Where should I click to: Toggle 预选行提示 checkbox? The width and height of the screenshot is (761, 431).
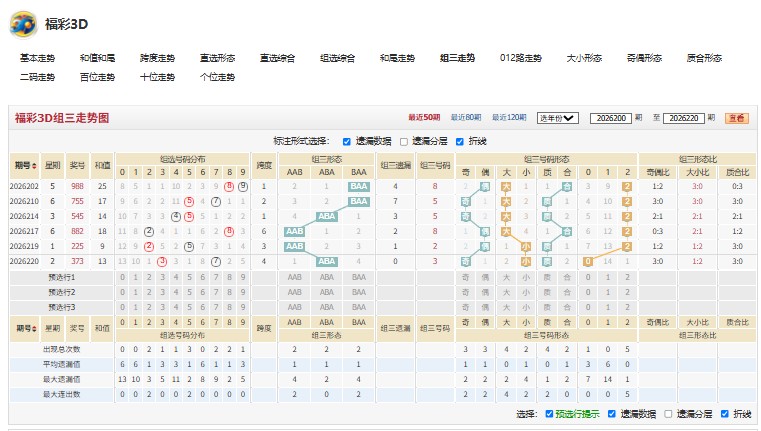click(x=549, y=414)
